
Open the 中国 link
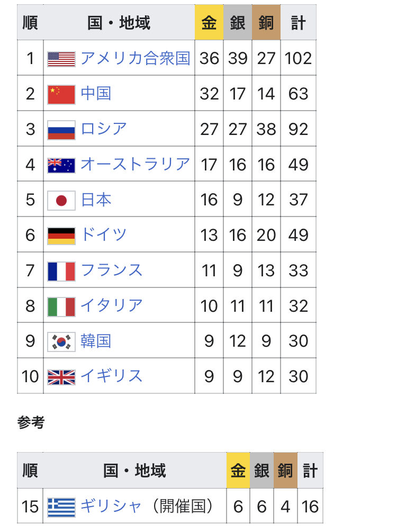[x=96, y=94]
